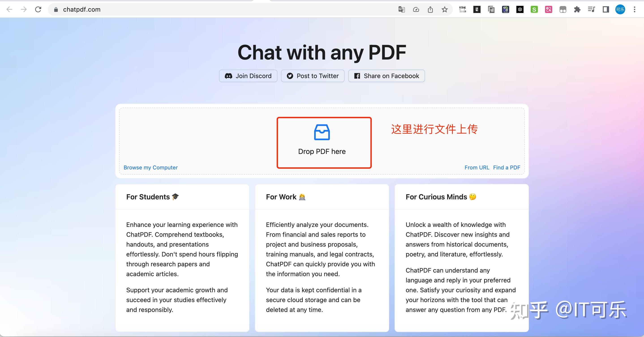Click the 'For Work' card heading
The height and width of the screenshot is (337, 644).
click(286, 197)
